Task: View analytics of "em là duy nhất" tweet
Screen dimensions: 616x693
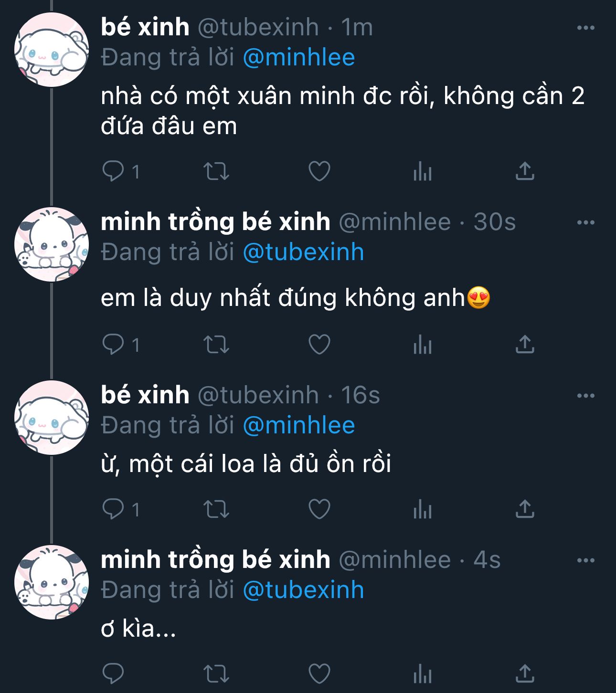Action: pos(422,345)
